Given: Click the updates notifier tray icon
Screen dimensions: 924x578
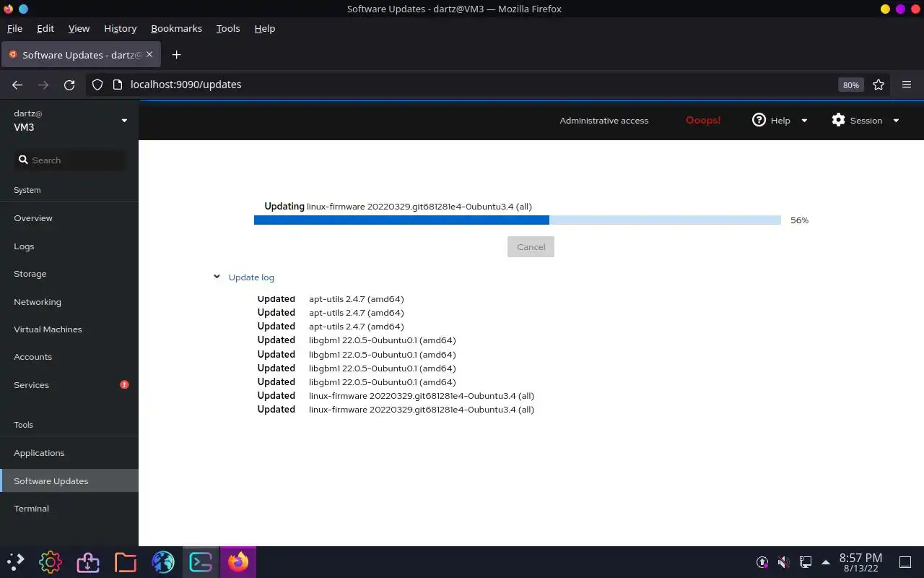Looking at the screenshot, I should pos(762,561).
